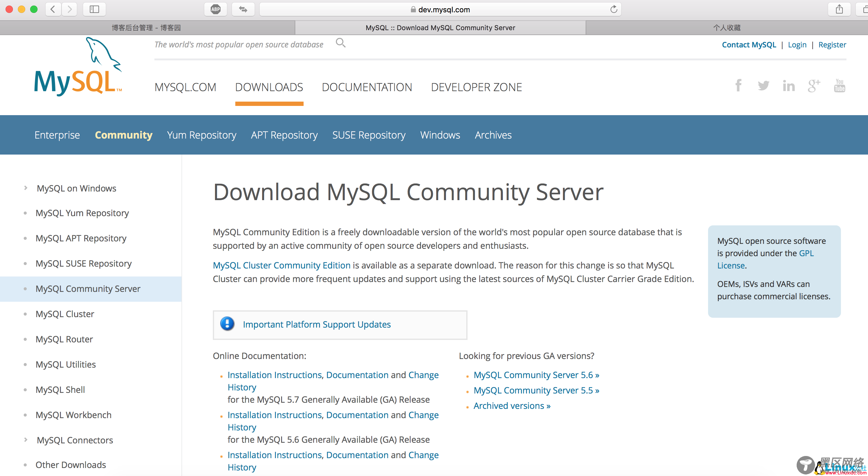Select MySQL Community Server in sidebar
Viewport: 868px width, 476px height.
[x=88, y=289]
